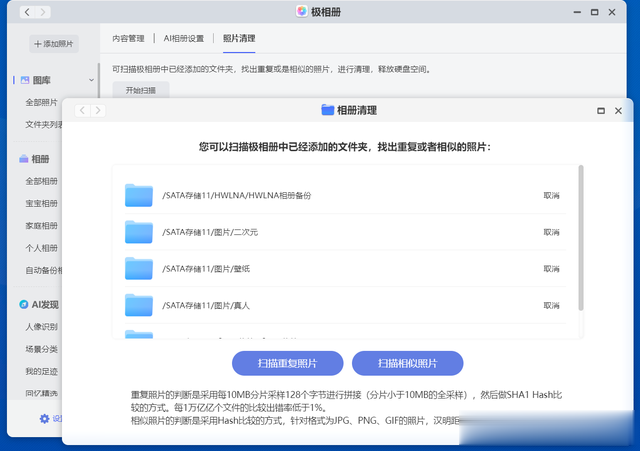640x451 pixels.
Task: Open the AI相册设置 tab
Action: [184, 38]
